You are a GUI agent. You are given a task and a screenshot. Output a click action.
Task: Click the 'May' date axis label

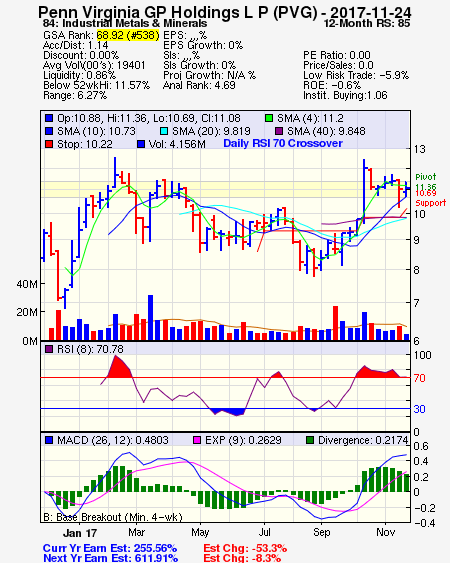click(x=200, y=532)
